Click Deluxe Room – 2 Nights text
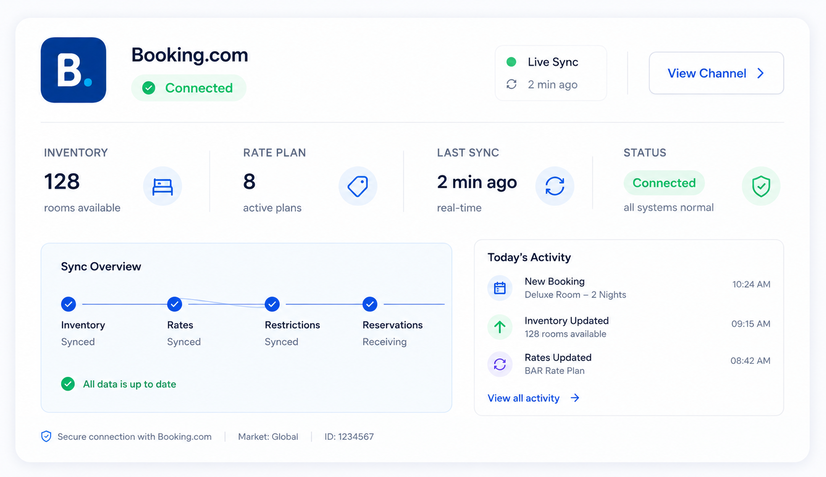This screenshot has height=477, width=826. (575, 295)
